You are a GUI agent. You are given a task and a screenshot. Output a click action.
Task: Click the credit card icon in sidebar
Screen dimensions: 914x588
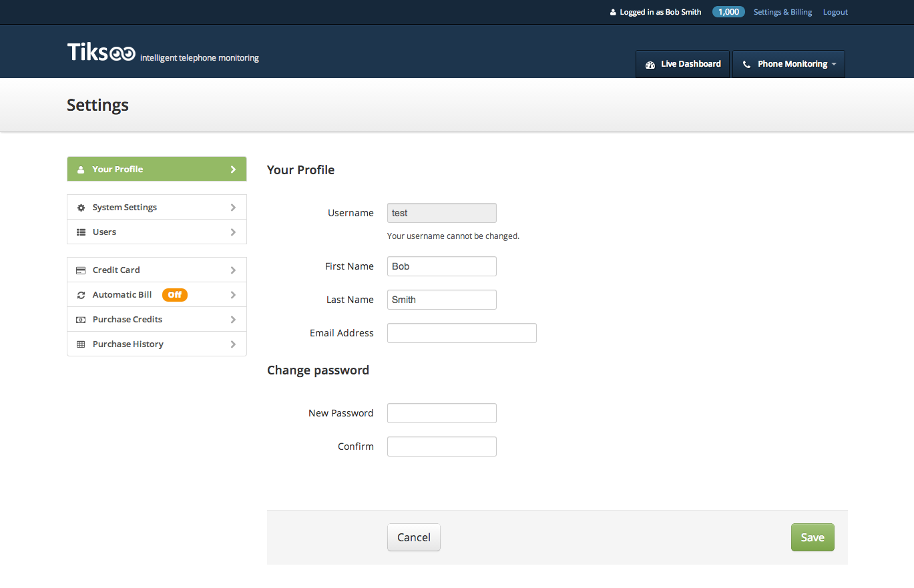pos(81,270)
